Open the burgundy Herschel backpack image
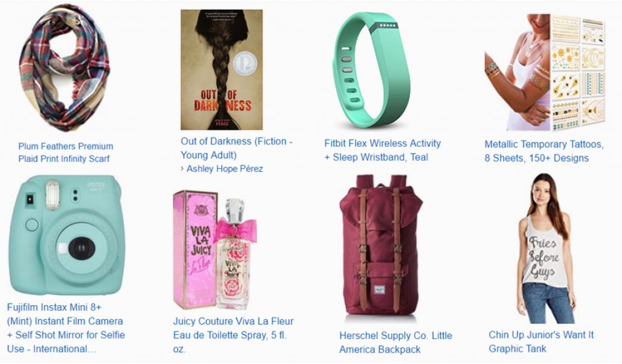 [381, 246]
